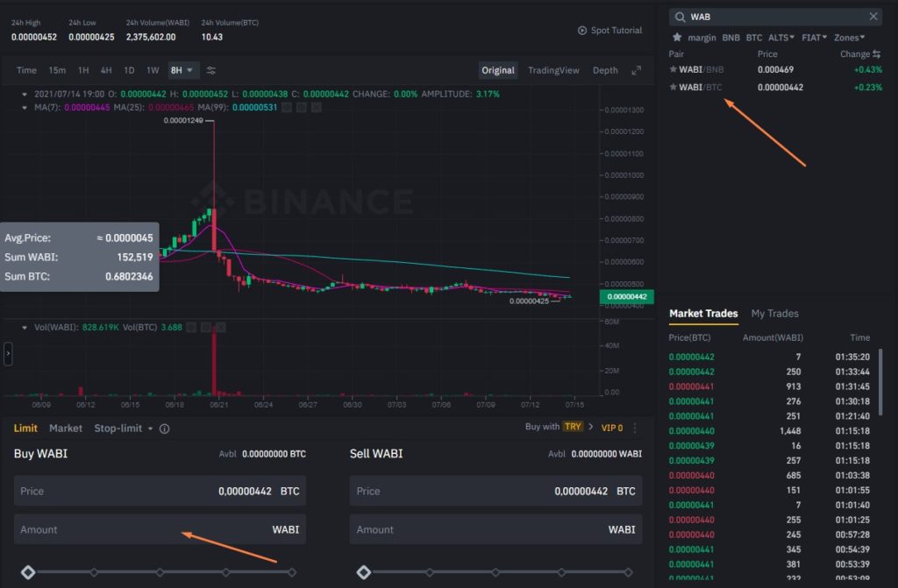Star the WABI/BTC pair
The height and width of the screenshot is (588, 898).
[x=673, y=87]
